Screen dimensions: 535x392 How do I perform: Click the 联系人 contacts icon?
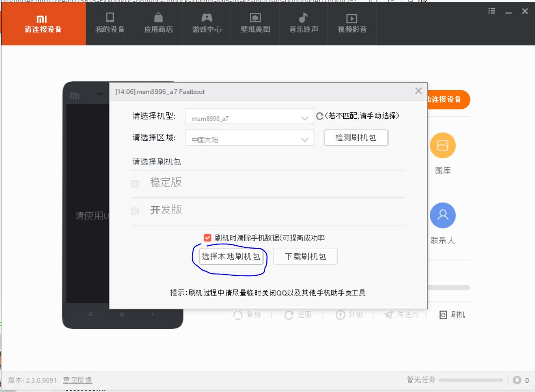point(442,215)
